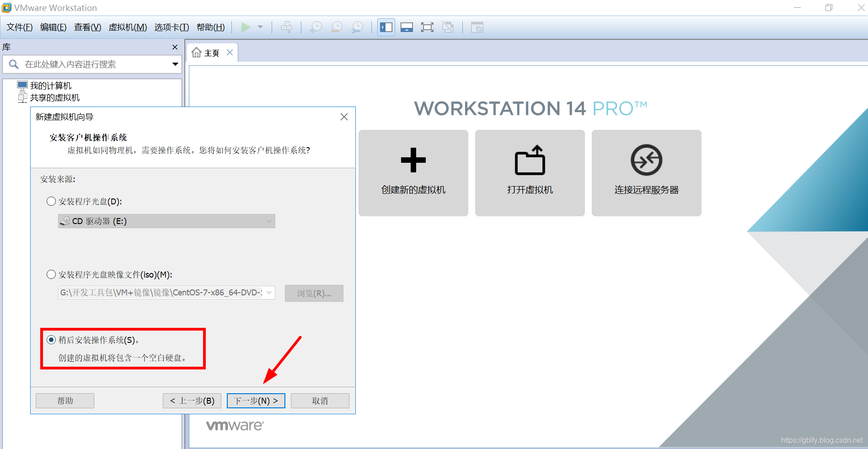Close the library panel

tap(175, 47)
